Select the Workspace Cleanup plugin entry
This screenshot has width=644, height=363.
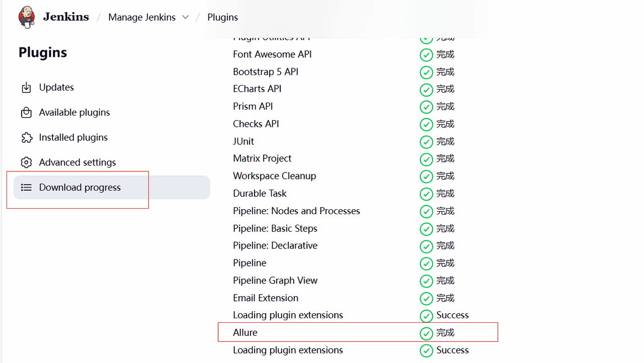tap(274, 176)
